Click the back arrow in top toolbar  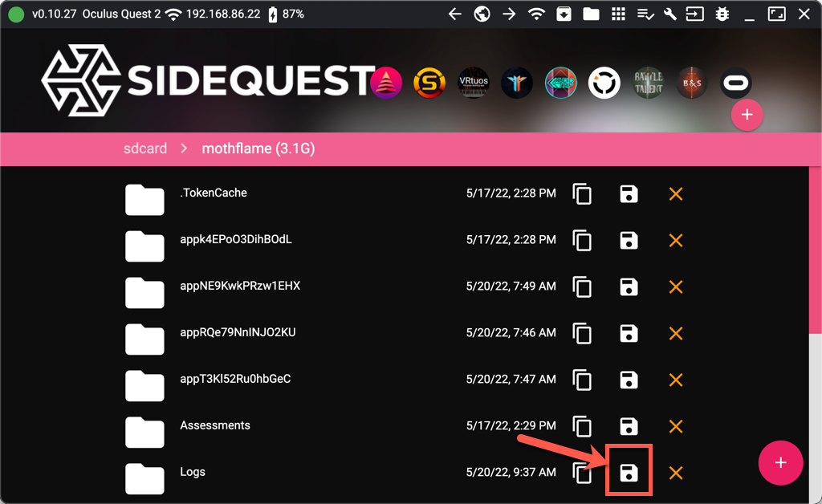[x=454, y=14]
